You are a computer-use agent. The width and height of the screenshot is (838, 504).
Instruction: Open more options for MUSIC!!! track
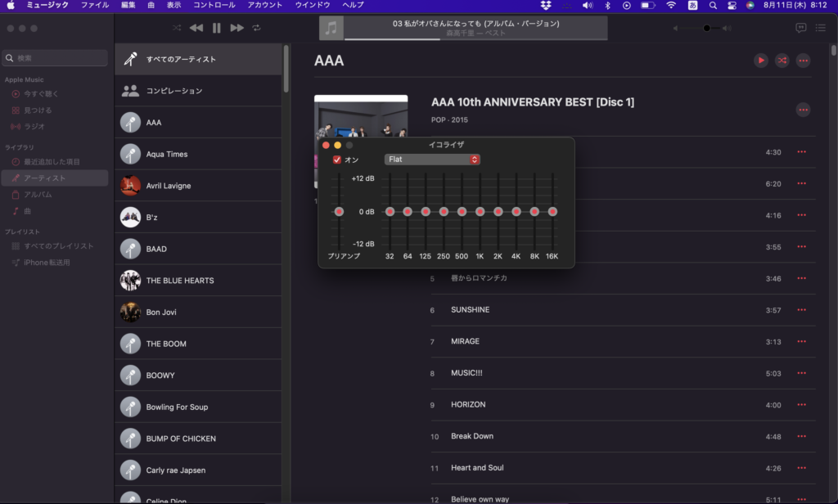point(802,373)
